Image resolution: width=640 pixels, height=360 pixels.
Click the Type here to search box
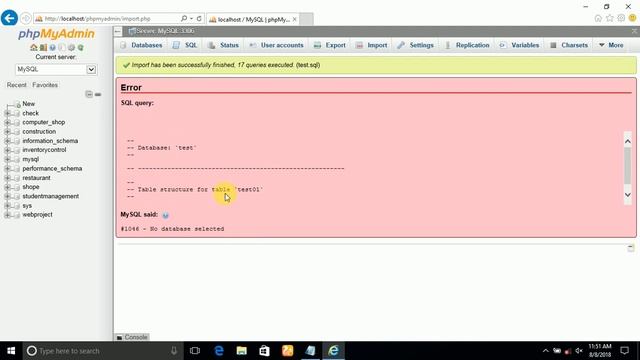coord(102,351)
